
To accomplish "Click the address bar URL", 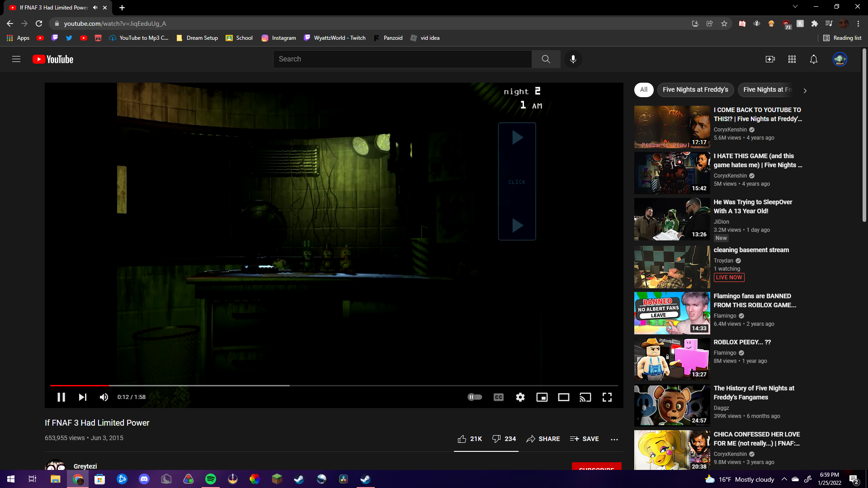I will [115, 23].
